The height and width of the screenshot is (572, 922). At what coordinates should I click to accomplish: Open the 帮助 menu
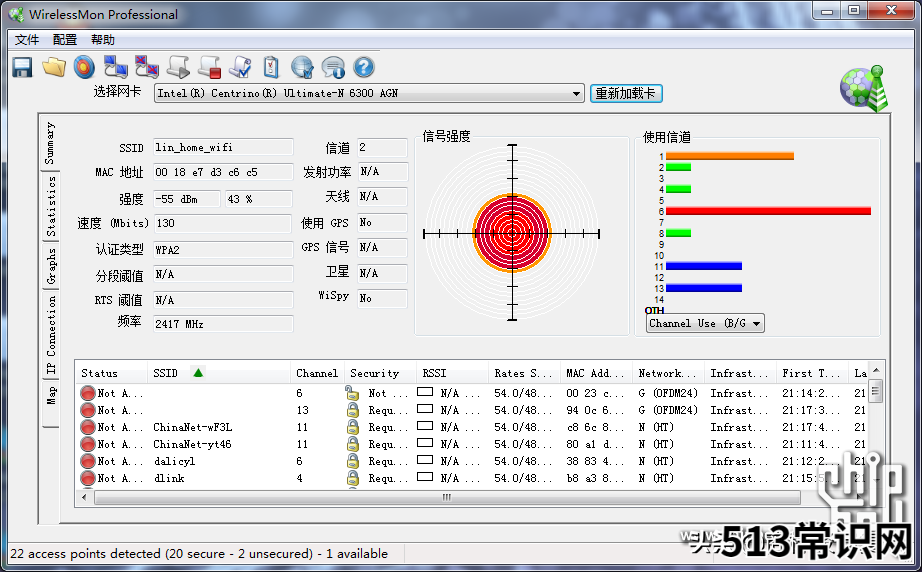click(x=103, y=40)
